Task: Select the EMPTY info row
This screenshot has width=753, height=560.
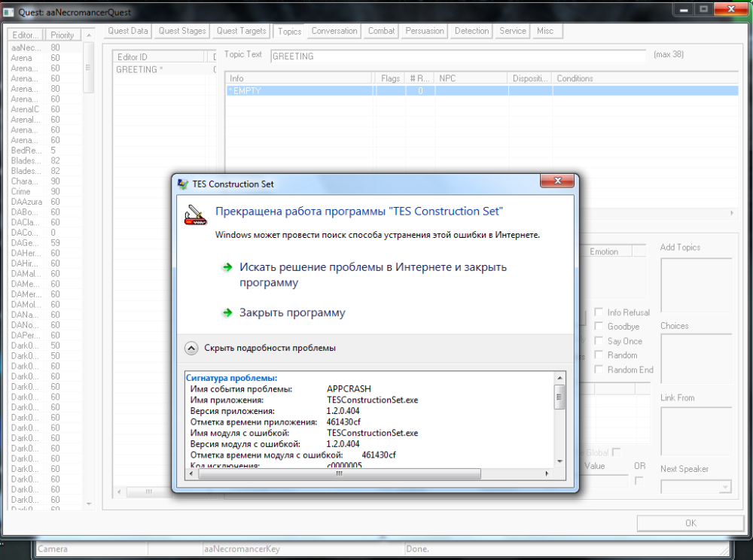Action: (482, 90)
